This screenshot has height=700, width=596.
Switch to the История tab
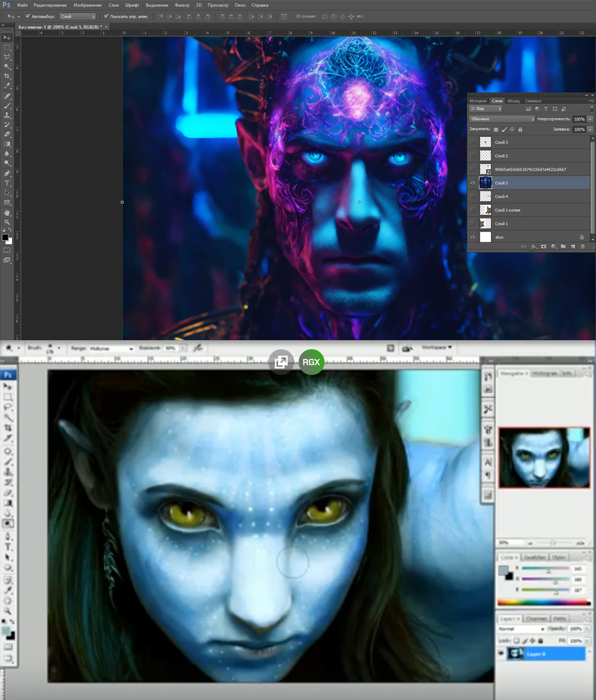(x=478, y=101)
